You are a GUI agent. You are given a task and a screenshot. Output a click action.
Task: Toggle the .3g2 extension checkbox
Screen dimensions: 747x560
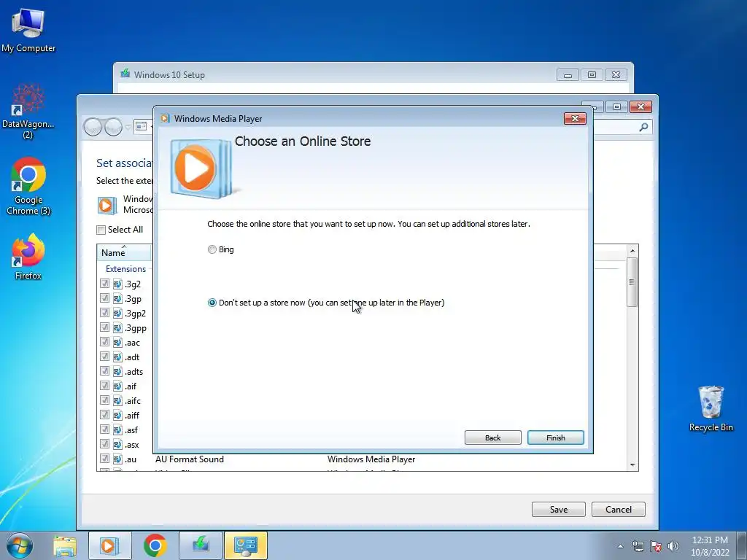[104, 284]
